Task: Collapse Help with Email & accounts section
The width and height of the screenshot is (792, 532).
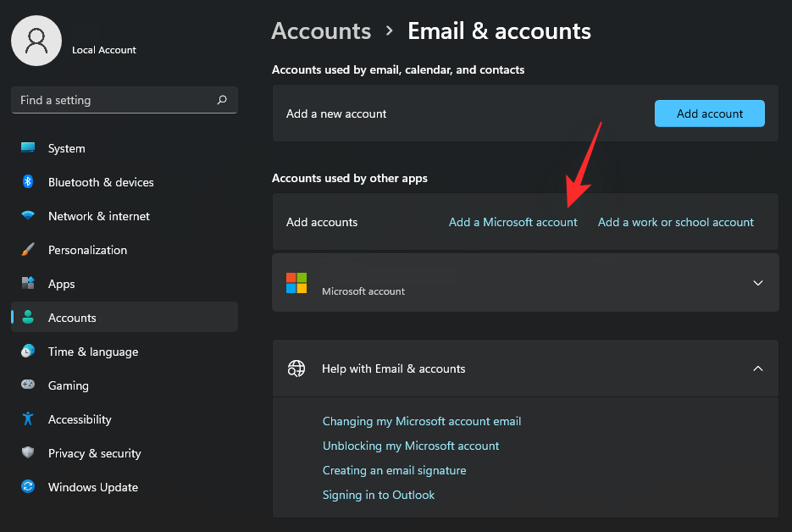Action: (758, 369)
